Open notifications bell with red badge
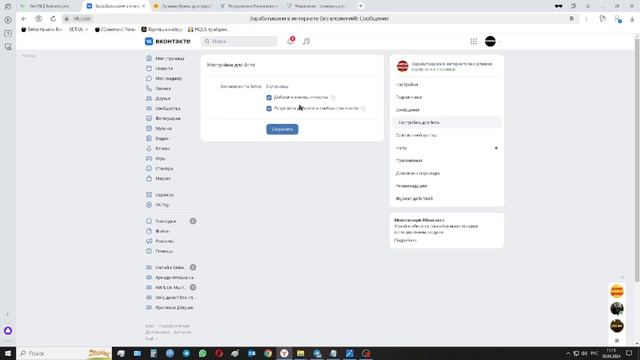Image resolution: width=640 pixels, height=360 pixels. coord(290,41)
